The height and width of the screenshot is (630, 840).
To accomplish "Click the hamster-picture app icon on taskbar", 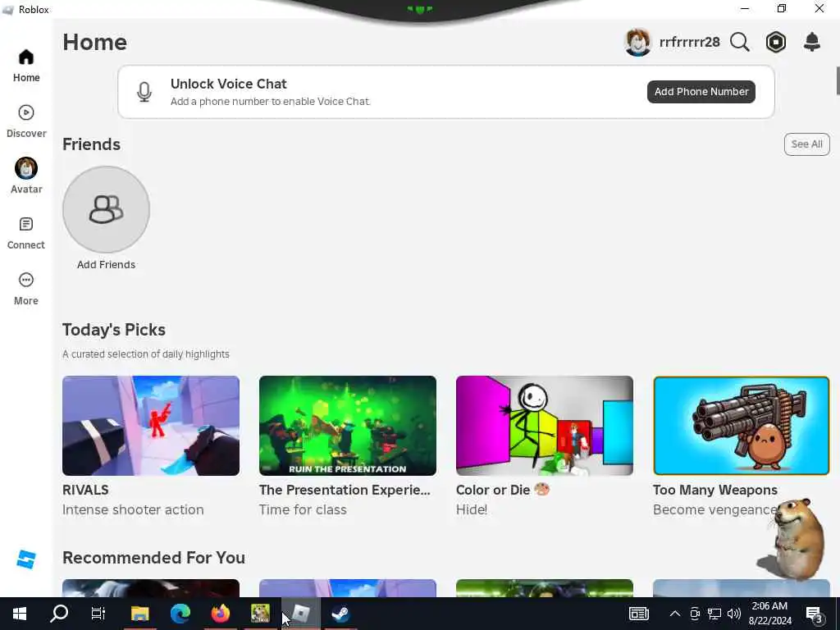I will click(x=260, y=614).
